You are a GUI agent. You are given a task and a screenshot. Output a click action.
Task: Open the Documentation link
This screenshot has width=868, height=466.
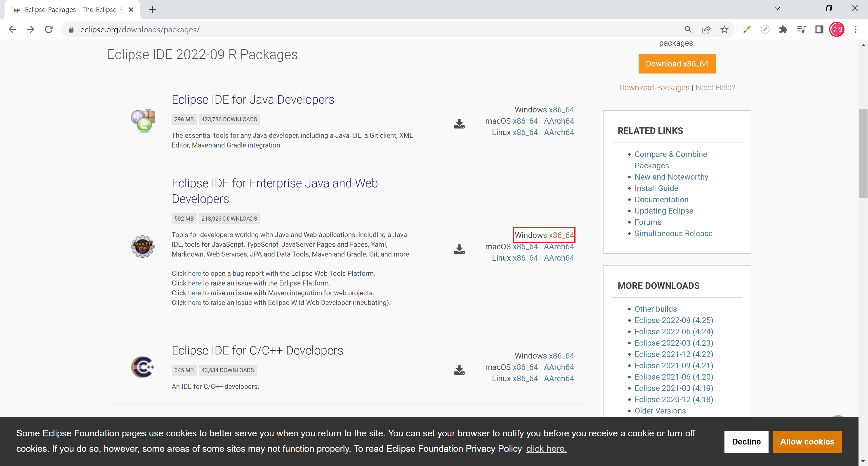coord(661,199)
